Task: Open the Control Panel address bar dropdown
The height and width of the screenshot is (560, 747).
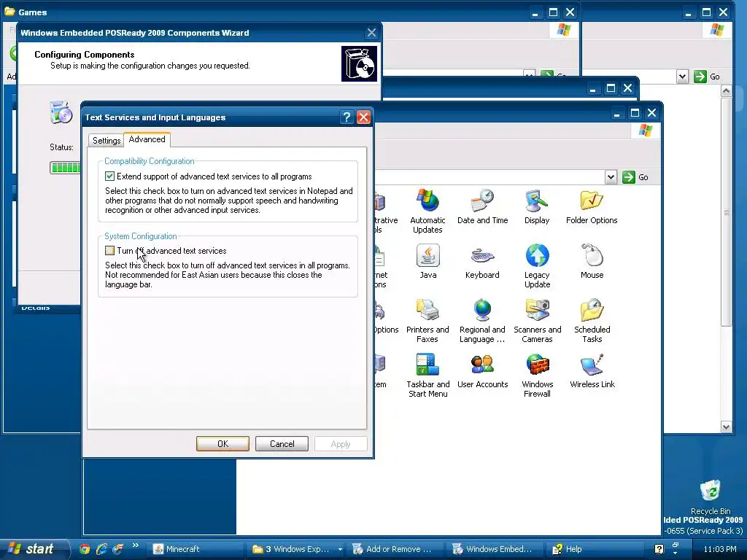Action: point(611,177)
